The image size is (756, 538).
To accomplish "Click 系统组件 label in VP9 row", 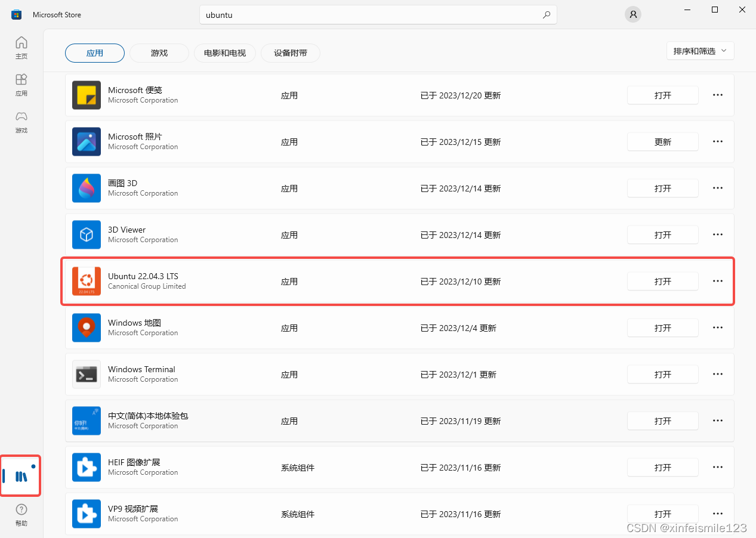I will pos(298,514).
